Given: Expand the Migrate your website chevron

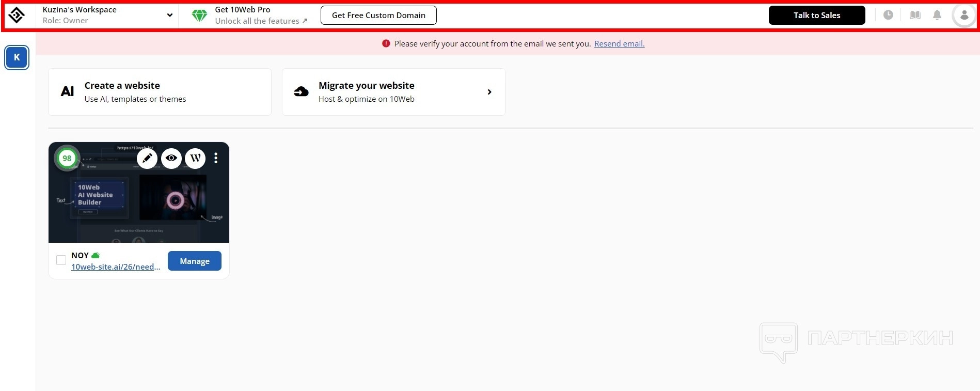Looking at the screenshot, I should coord(489,92).
